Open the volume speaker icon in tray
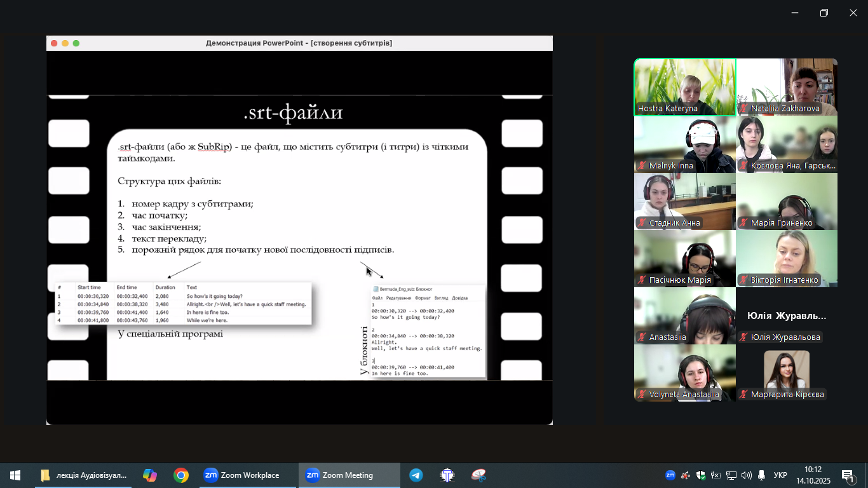The width and height of the screenshot is (868, 488). pos(746,475)
